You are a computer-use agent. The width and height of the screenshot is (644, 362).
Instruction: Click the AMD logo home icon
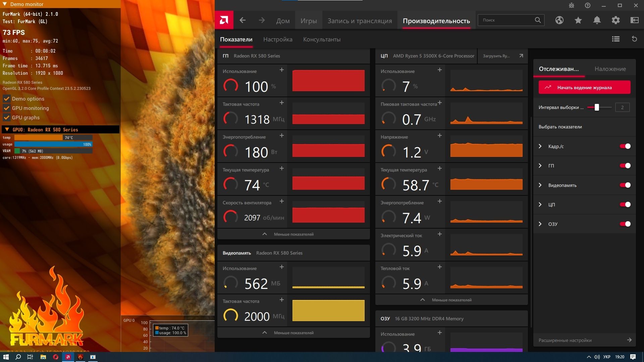tap(224, 20)
